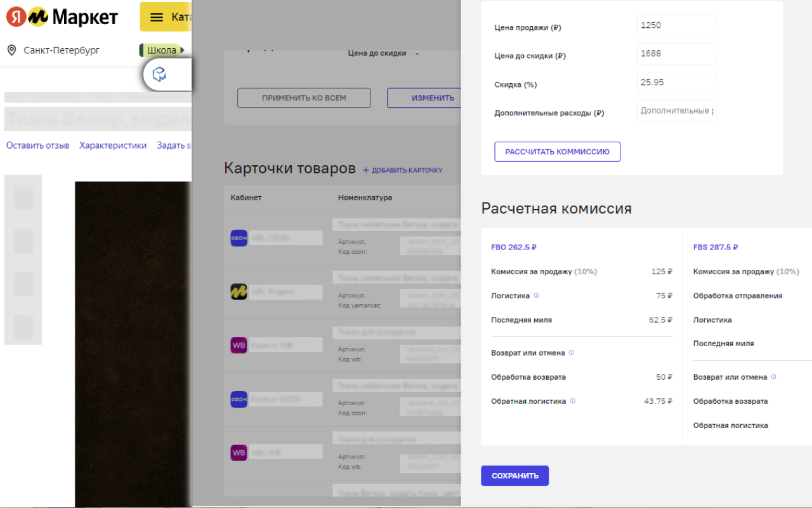This screenshot has height=508, width=812.
Task: Click the ПРИМЕНИТЬ КО ВСЕМ button
Action: pyautogui.click(x=304, y=98)
